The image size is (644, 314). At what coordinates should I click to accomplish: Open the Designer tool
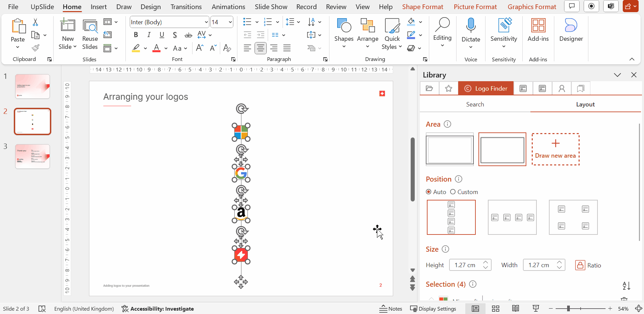click(x=571, y=30)
